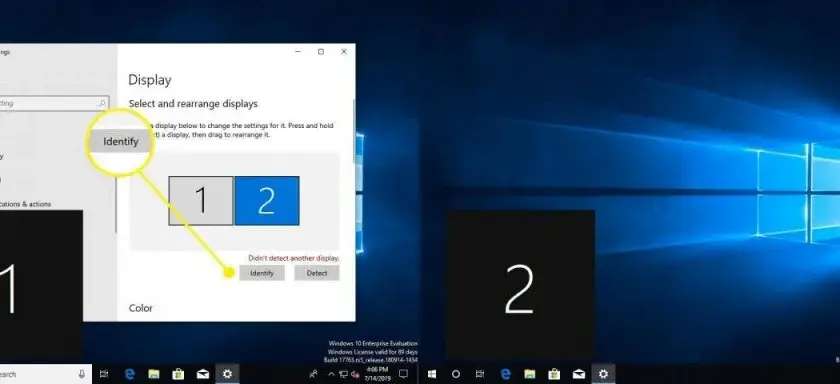Click the Identify button below the displays
840x384 pixels.
click(x=262, y=273)
